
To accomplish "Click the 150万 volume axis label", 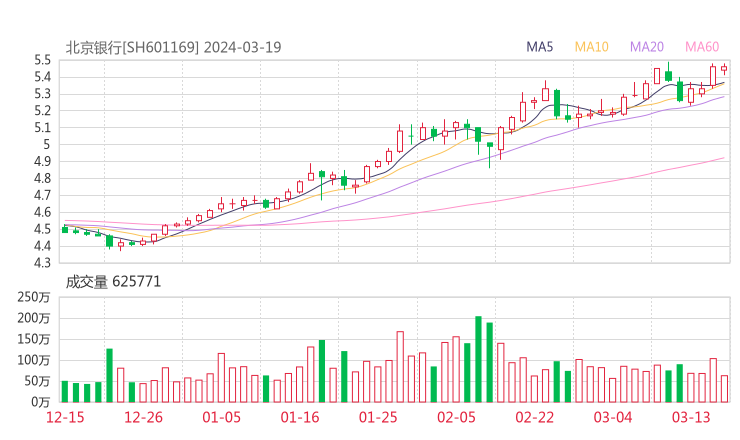I will tap(34, 339).
